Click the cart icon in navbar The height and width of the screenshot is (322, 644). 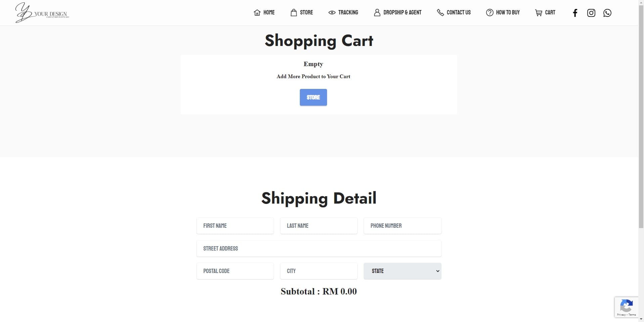pos(539,13)
